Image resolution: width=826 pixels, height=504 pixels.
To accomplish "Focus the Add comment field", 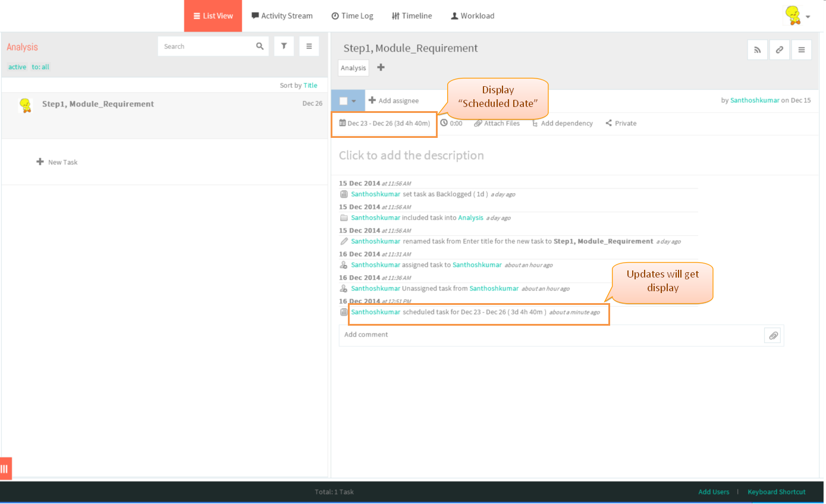I will (x=551, y=335).
